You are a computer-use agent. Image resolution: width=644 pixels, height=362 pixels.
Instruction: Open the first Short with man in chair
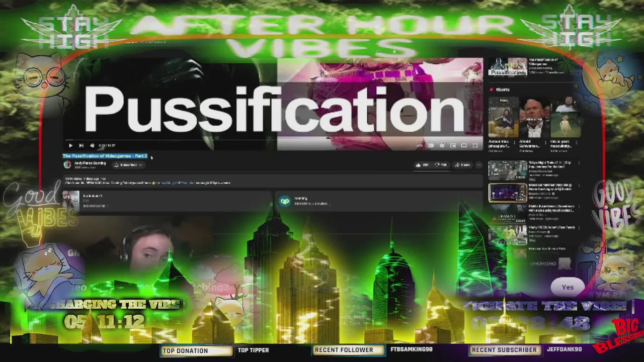click(x=503, y=117)
